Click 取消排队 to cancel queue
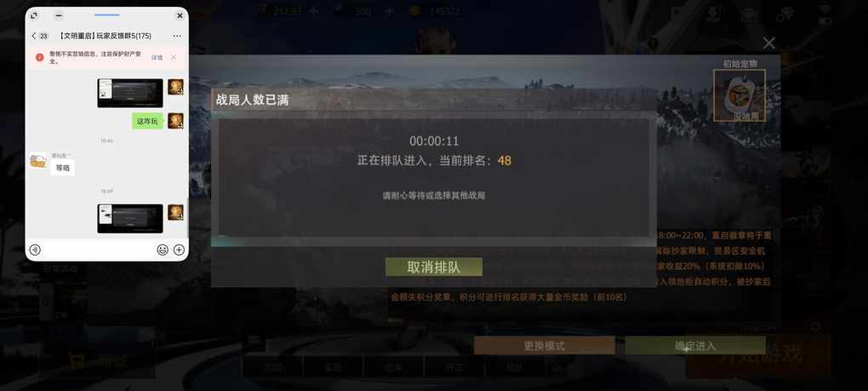 tap(434, 267)
